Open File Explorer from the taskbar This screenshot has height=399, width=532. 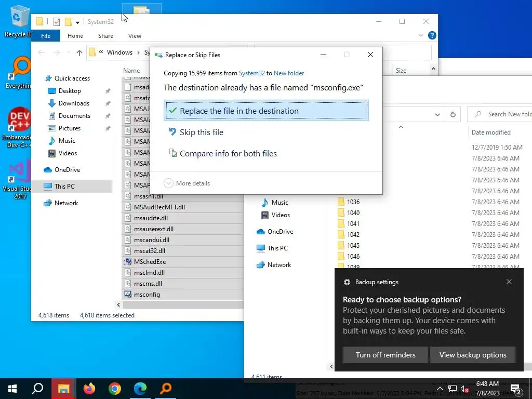coord(63,389)
